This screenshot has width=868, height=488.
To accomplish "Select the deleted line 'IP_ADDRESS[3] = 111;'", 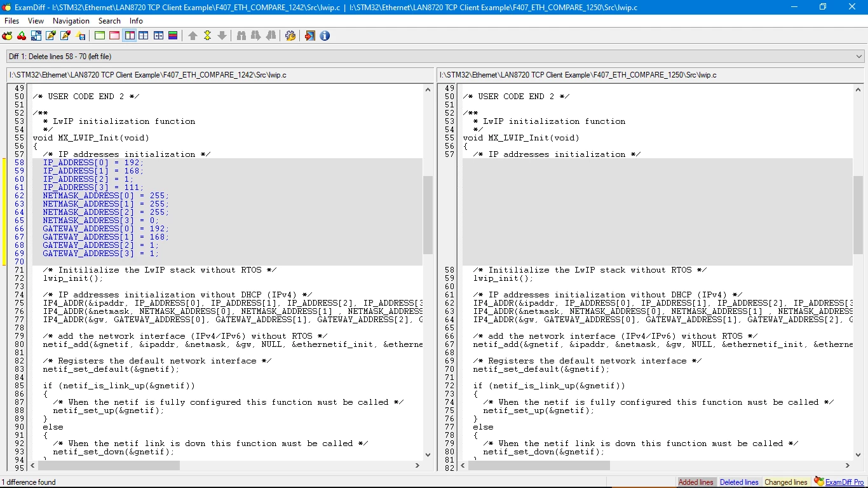I will click(x=93, y=187).
